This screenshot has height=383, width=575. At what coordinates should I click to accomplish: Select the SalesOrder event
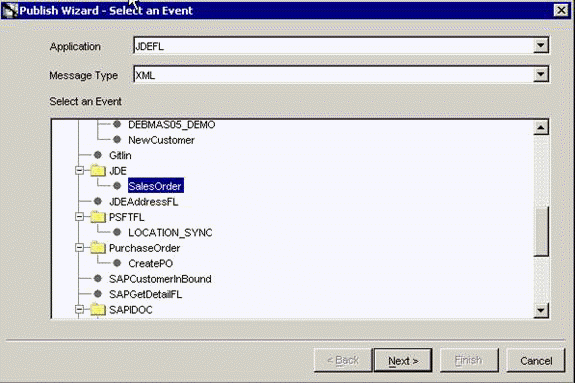tap(155, 186)
